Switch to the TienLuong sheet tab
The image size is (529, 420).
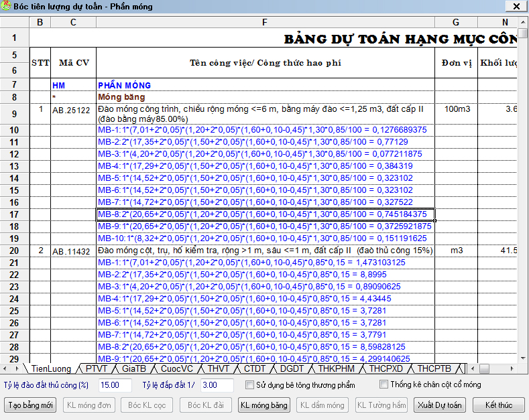[x=51, y=369]
